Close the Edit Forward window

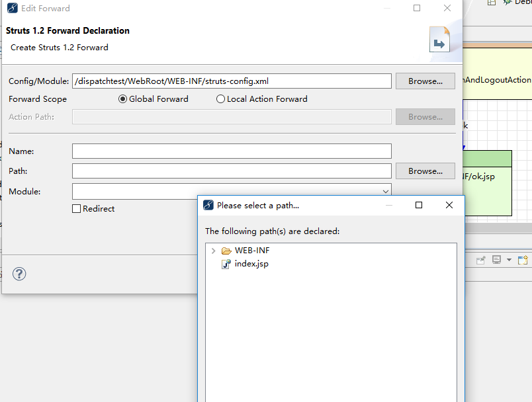pos(447,8)
